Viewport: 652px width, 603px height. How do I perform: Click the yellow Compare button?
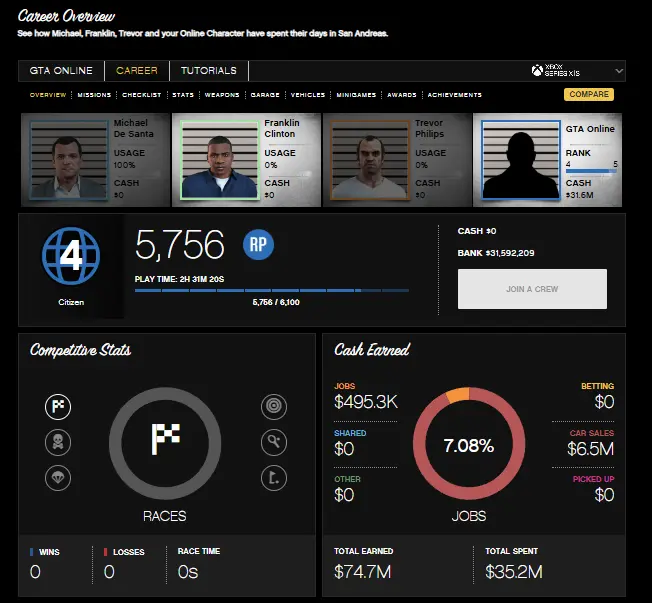pyautogui.click(x=589, y=95)
